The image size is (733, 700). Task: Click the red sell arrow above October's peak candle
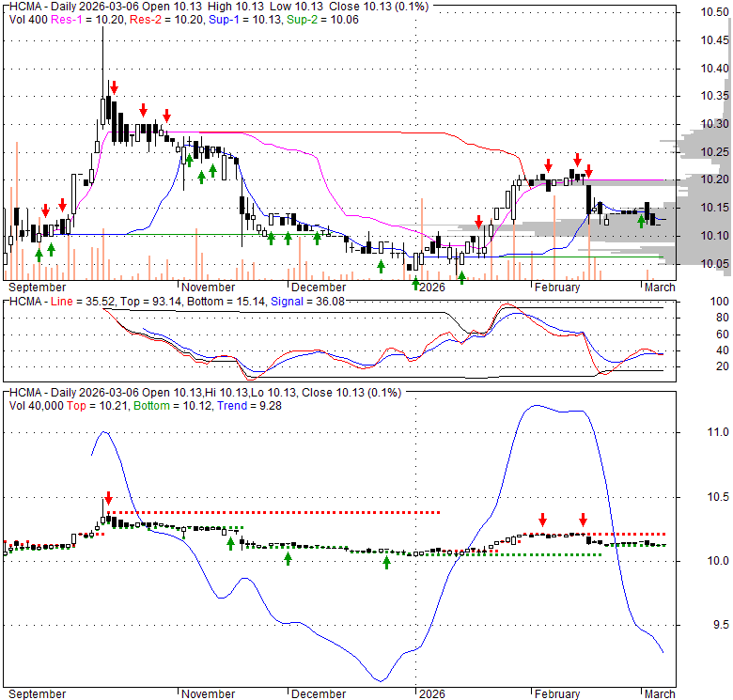(113, 86)
